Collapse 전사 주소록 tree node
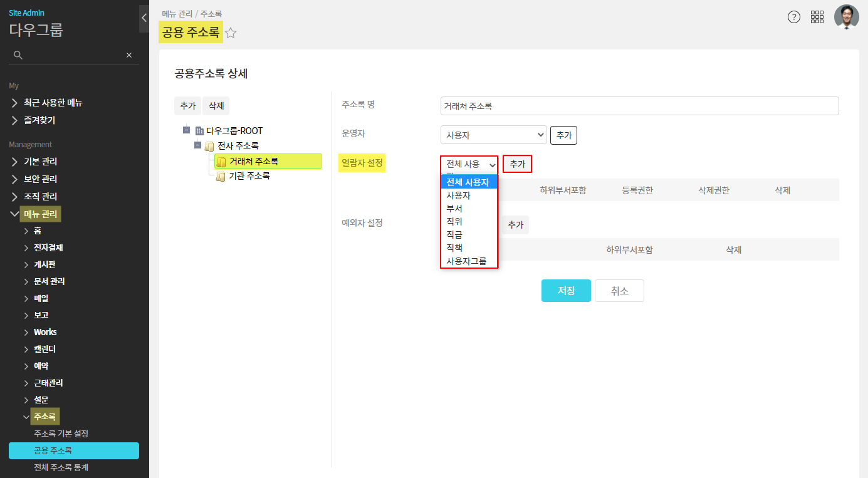Viewport: 868px width, 478px height. coord(198,145)
